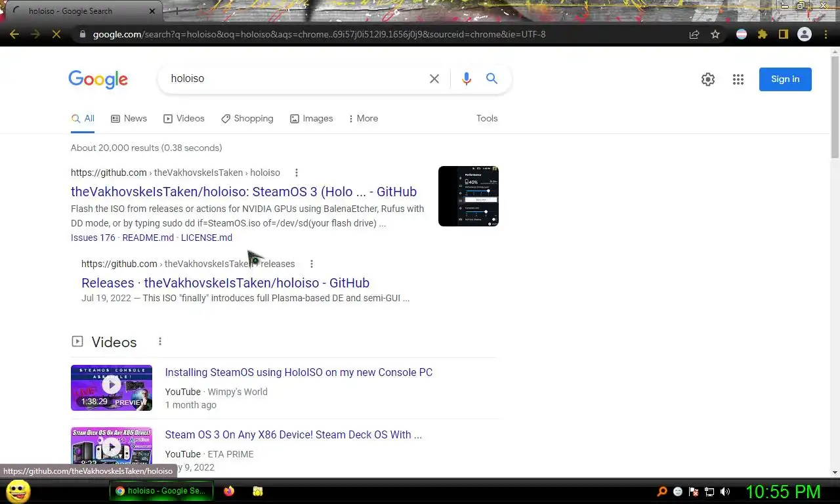Viewport: 840px width, 504px height.
Task: Bookmark this page with the star icon
Action: coord(715,34)
